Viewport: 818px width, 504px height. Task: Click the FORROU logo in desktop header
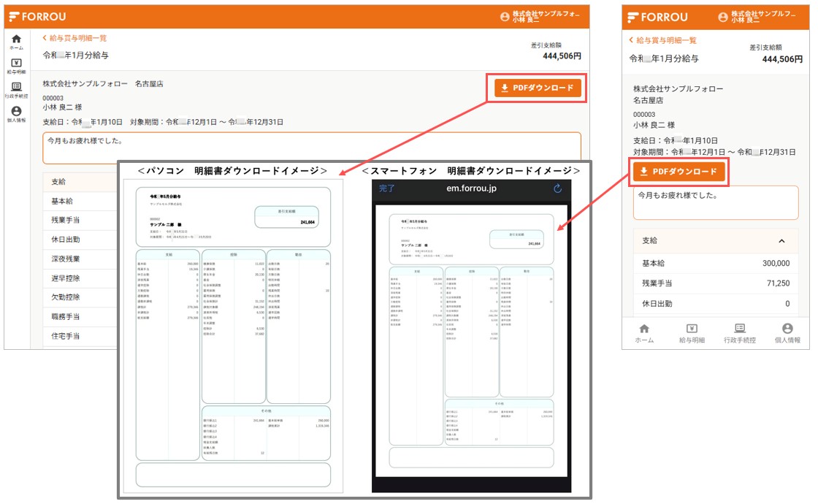pos(37,17)
